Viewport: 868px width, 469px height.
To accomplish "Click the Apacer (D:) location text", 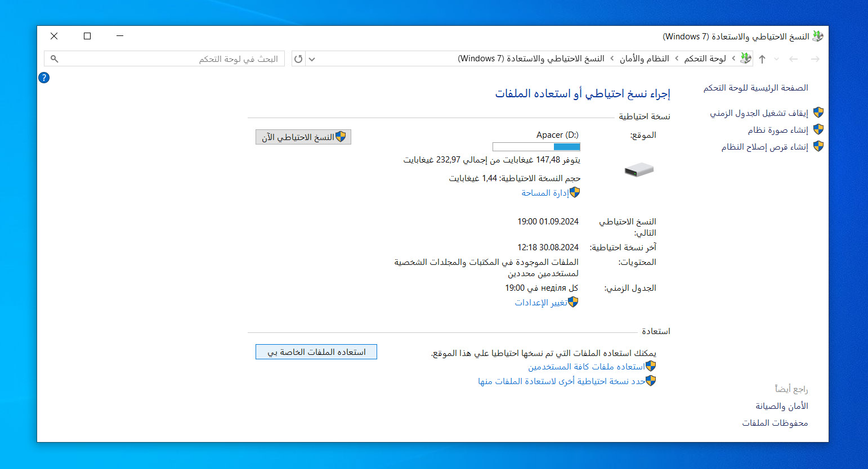I will pyautogui.click(x=557, y=135).
